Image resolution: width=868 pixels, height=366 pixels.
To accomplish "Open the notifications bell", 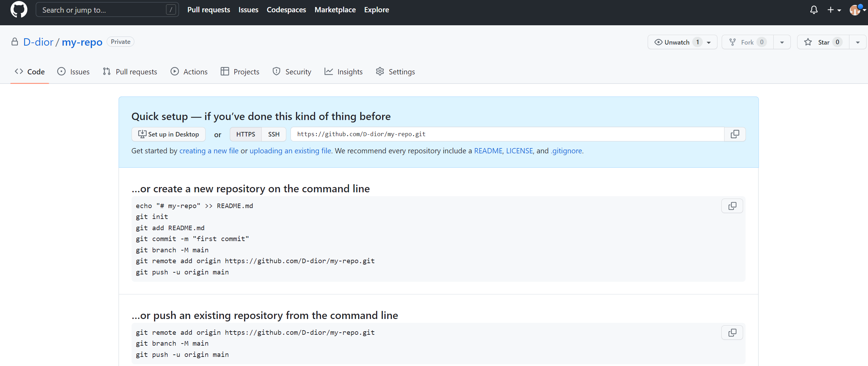I will point(814,10).
